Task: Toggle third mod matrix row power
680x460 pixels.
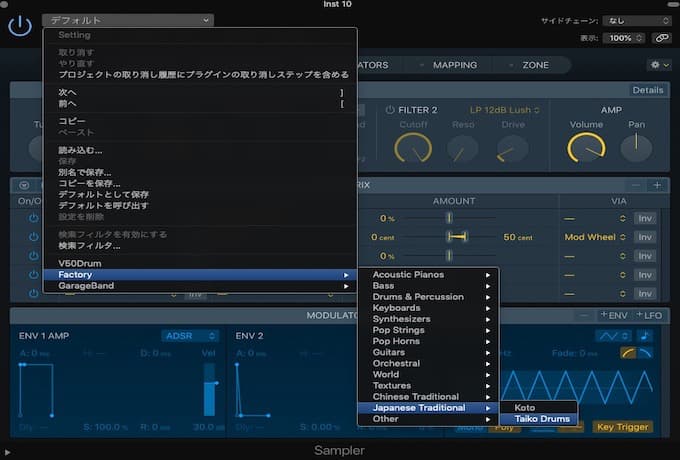Action: (33, 256)
